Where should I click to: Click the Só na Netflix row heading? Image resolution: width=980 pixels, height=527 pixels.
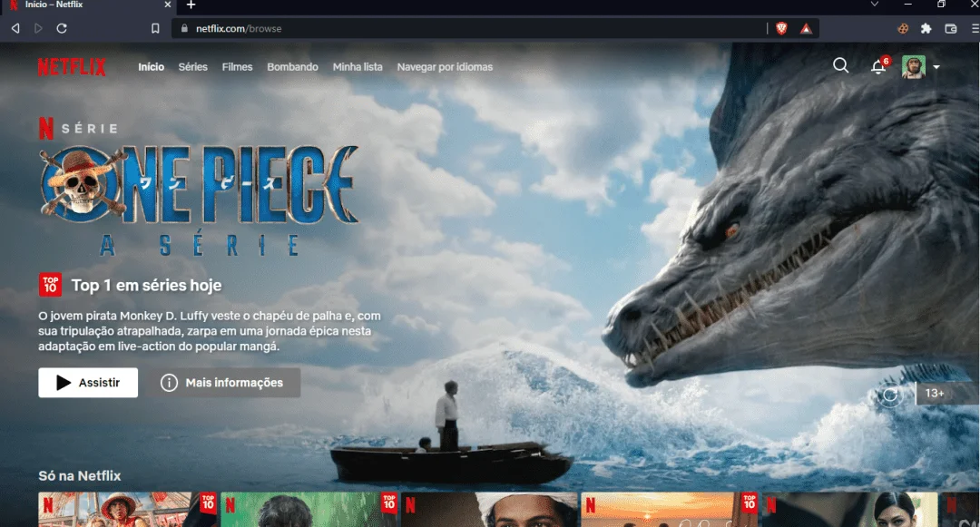pos(79,476)
